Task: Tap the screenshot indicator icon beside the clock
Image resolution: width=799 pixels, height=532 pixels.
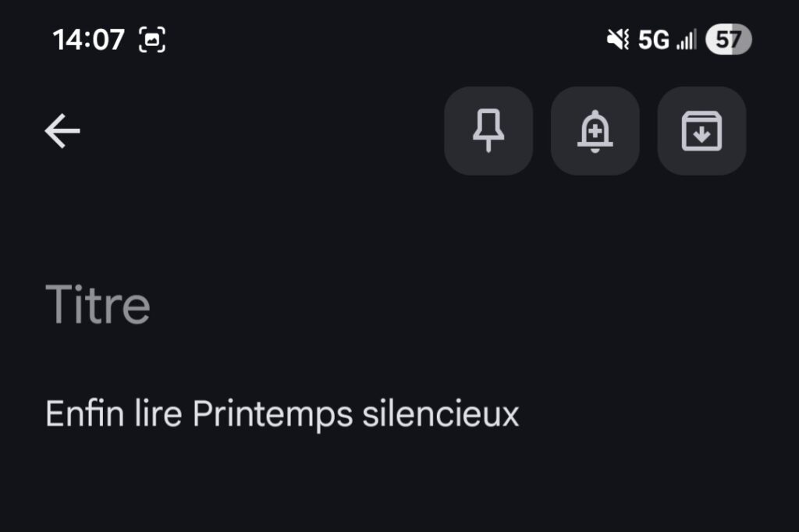Action: 152,39
